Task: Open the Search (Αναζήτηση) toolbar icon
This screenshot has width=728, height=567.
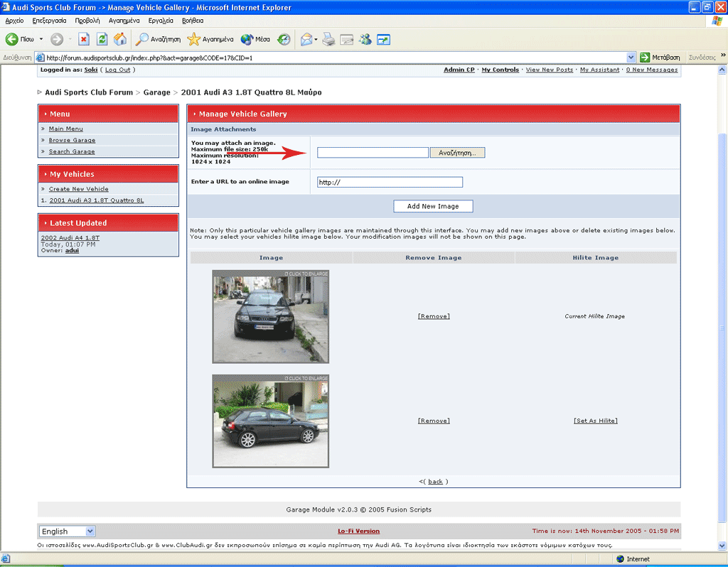Action: [x=159, y=40]
